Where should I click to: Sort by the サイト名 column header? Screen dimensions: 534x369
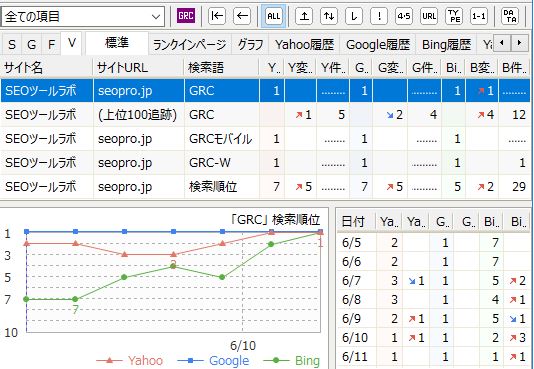[47, 68]
